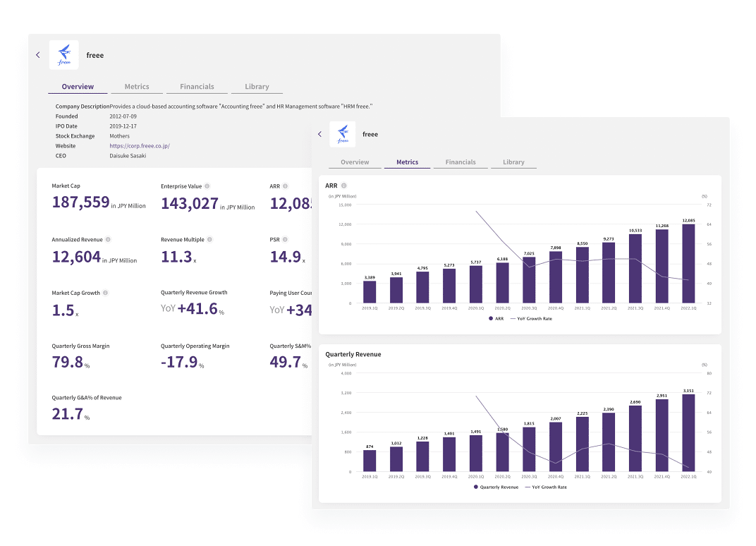Viewport: 756px width, 546px height.
Task: Select Metrics tab in the front window
Action: click(x=408, y=162)
